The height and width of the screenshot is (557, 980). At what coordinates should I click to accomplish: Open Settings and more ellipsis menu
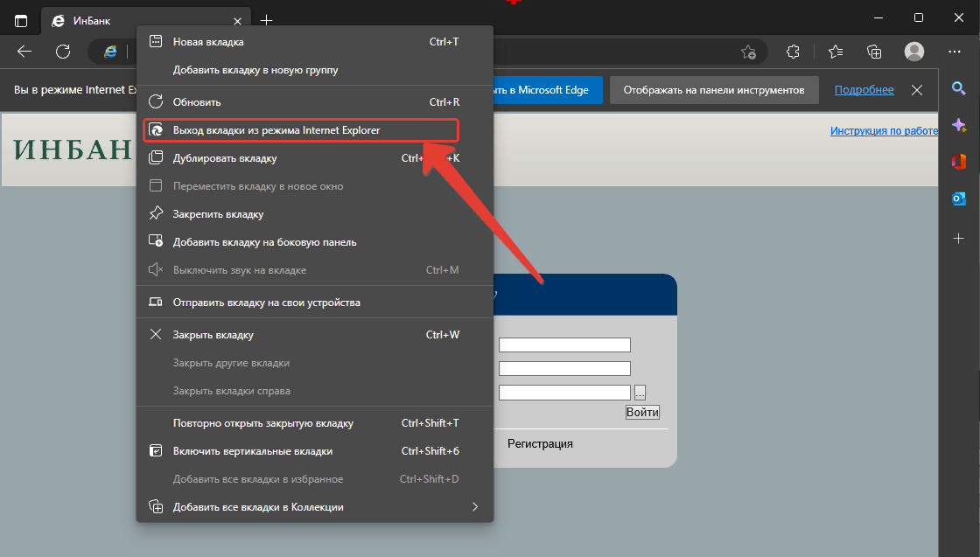955,52
